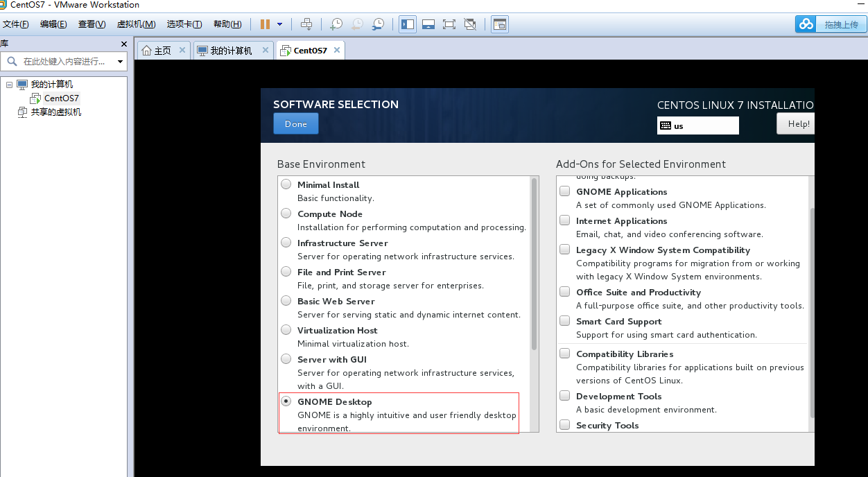
Task: Open the library search dropdown arrow
Action: click(120, 62)
